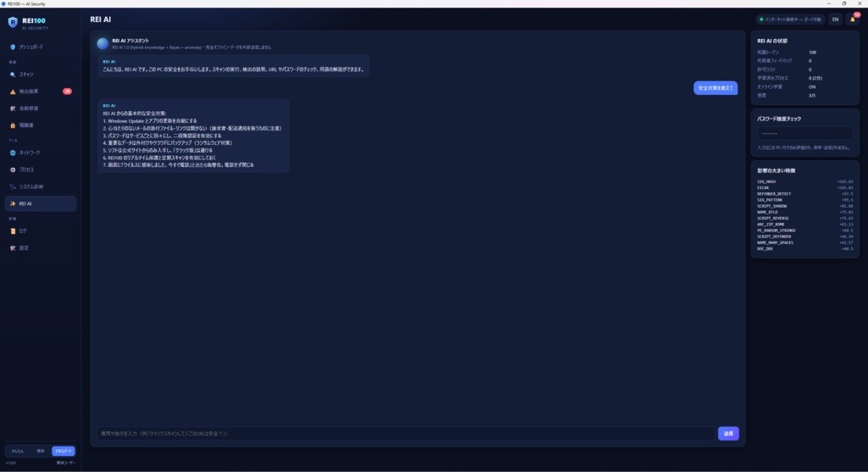
Task: Focus the chat question input field
Action: (x=406, y=433)
